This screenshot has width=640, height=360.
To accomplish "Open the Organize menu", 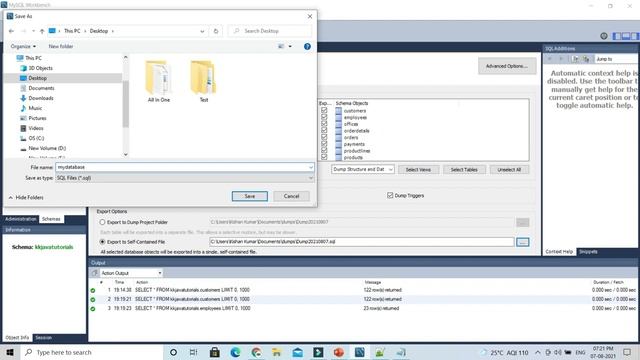I will coord(23,47).
